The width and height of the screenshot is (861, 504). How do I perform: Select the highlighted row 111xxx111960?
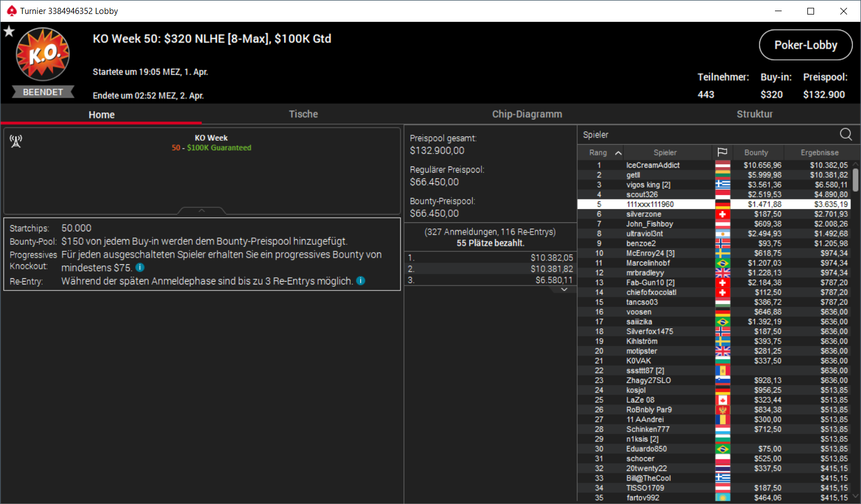pos(713,204)
